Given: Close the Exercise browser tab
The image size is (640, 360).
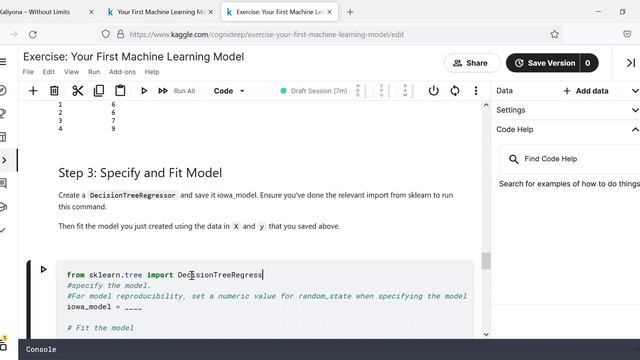Looking at the screenshot, I should (329, 12).
